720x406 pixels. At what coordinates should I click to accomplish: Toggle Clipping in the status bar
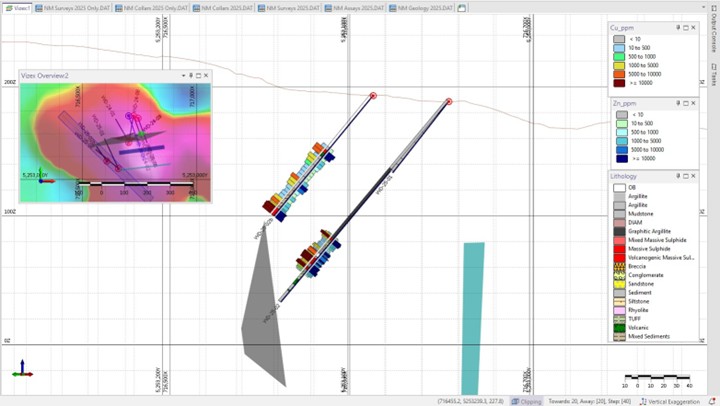pyautogui.click(x=527, y=401)
